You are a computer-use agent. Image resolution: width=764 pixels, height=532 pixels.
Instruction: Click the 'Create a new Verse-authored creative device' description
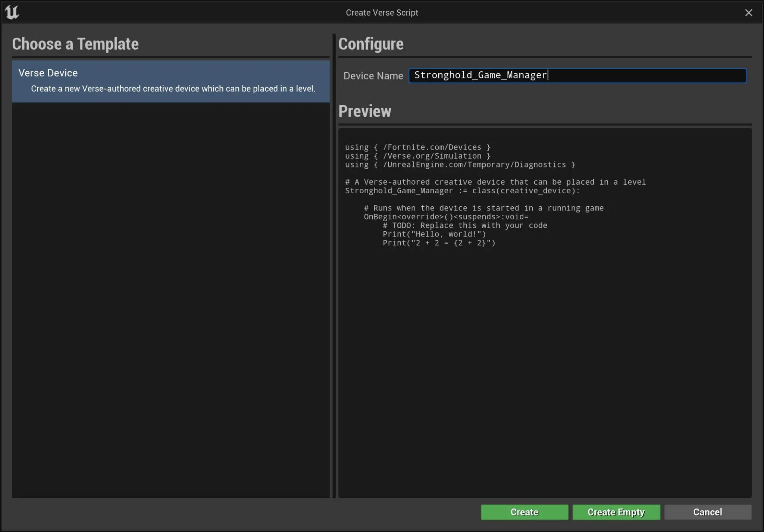coord(173,89)
